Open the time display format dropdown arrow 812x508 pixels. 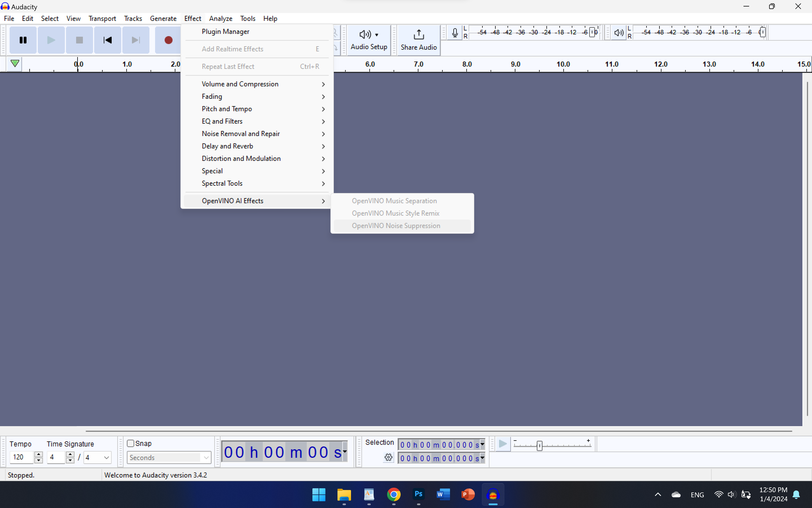tap(345, 452)
